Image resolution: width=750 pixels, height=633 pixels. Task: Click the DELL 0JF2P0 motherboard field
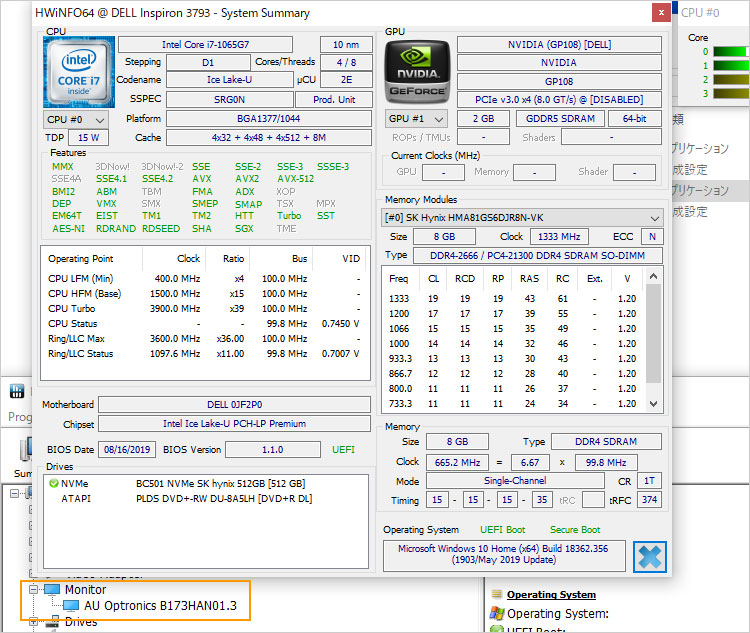234,404
